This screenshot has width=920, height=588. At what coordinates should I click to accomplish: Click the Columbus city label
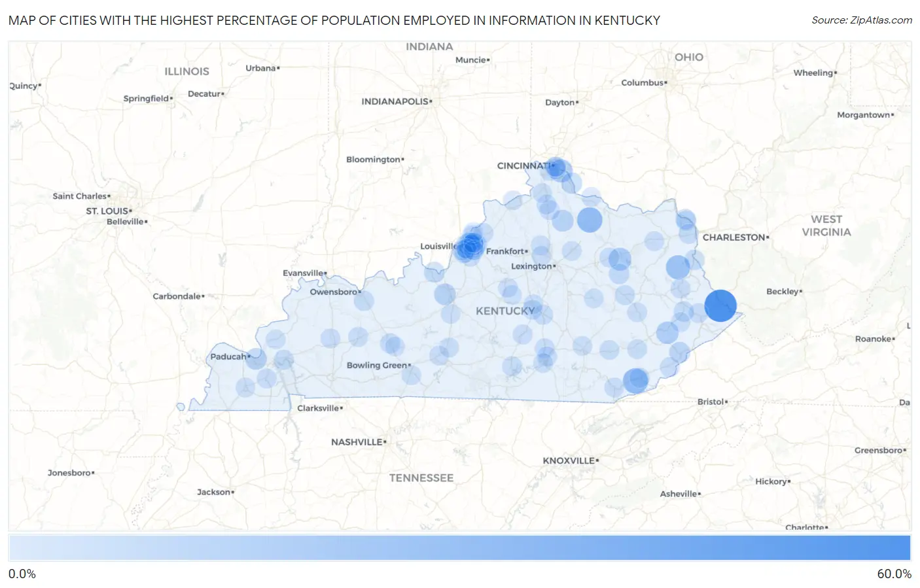point(643,82)
